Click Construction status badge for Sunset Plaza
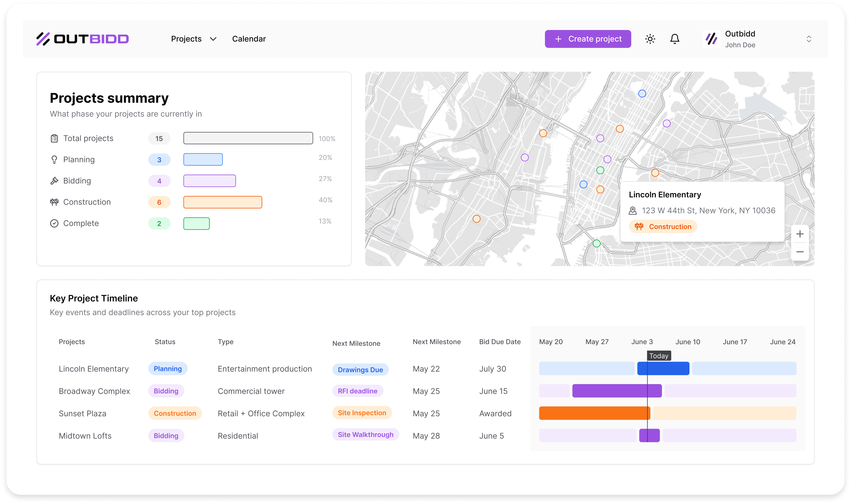 [175, 413]
